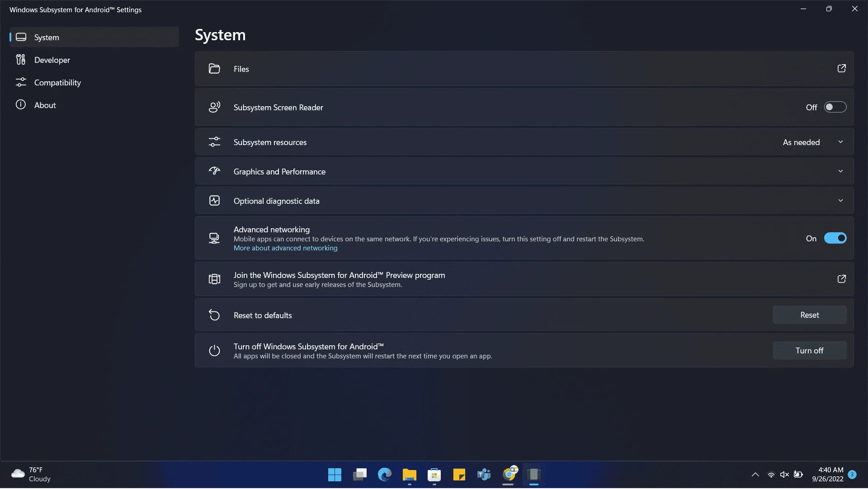Click the 'Turn off Windows Subsystem for Android™' title
Screen dimensions: 868x489
point(308,347)
